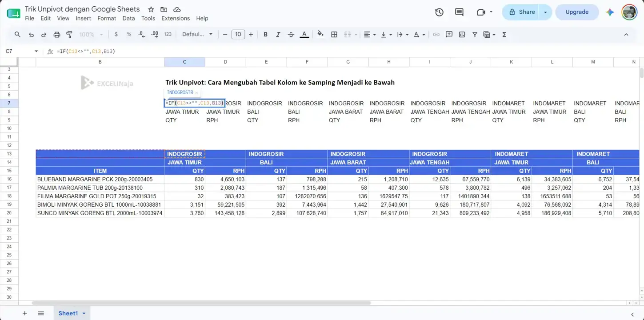Open the text wrapping dropdown
This screenshot has height=320, width=644.
403,34
